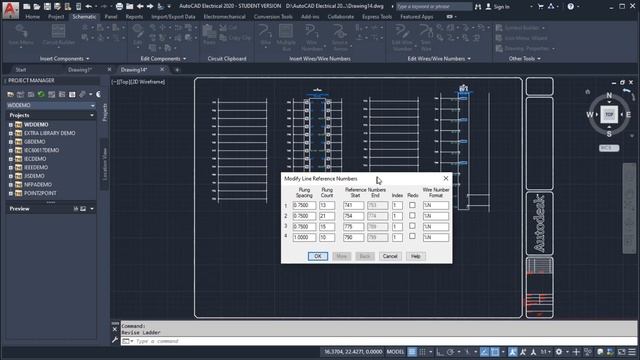Expand the GBDEMO project node
This screenshot has width=640, height=360.
[x=11, y=142]
